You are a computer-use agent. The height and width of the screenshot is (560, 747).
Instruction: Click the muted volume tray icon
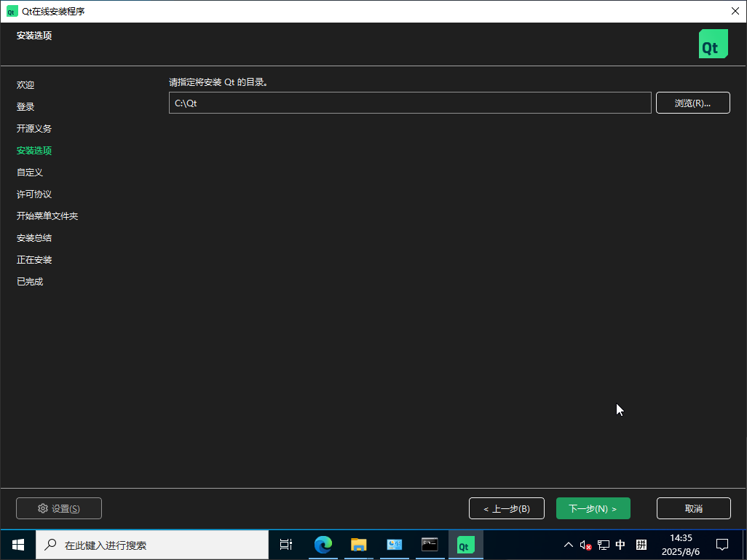click(585, 544)
